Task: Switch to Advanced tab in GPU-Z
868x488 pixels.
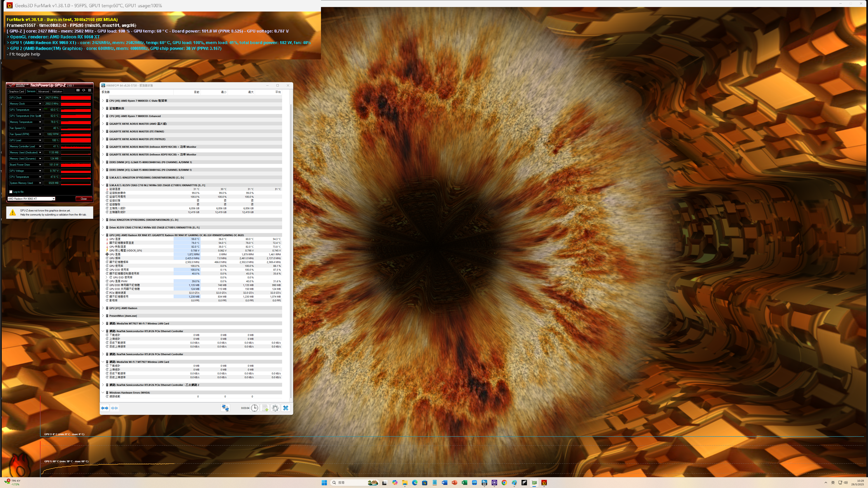Action: (x=43, y=91)
